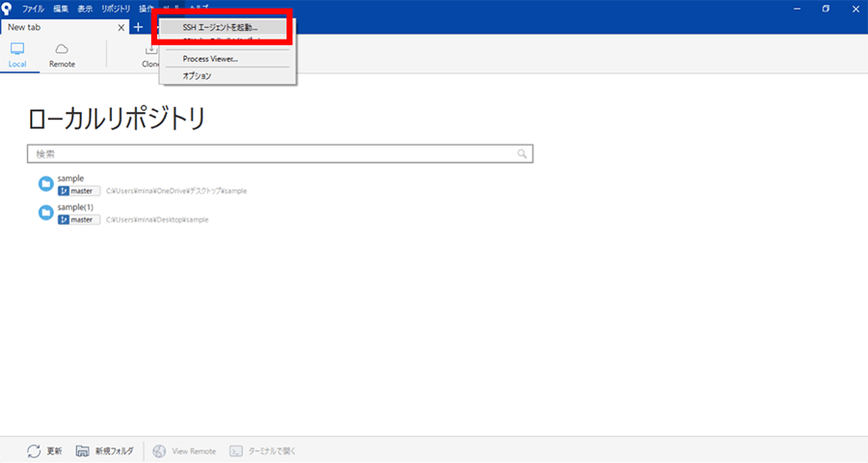Close the New tab tab
Screen dimensions: 868x463
coord(122,27)
